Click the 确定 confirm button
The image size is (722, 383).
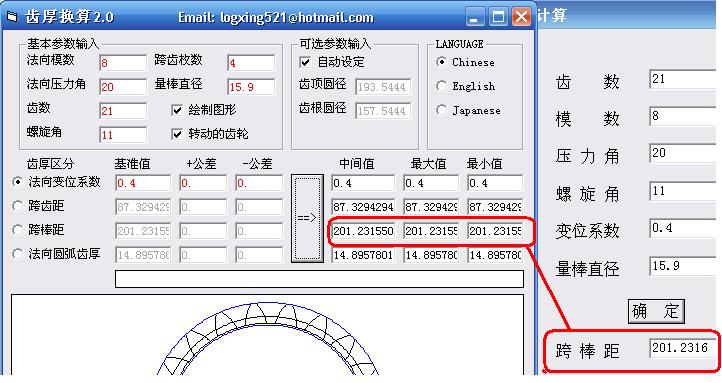tap(656, 312)
